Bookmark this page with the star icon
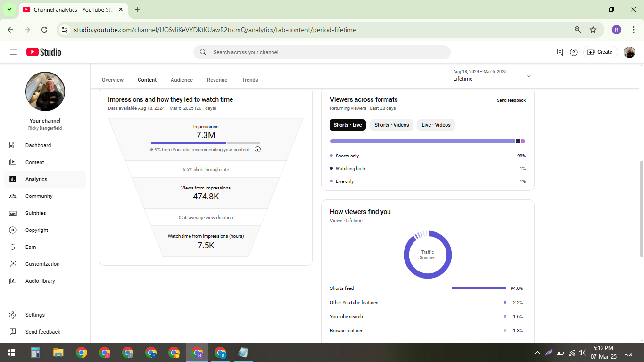 [593, 30]
